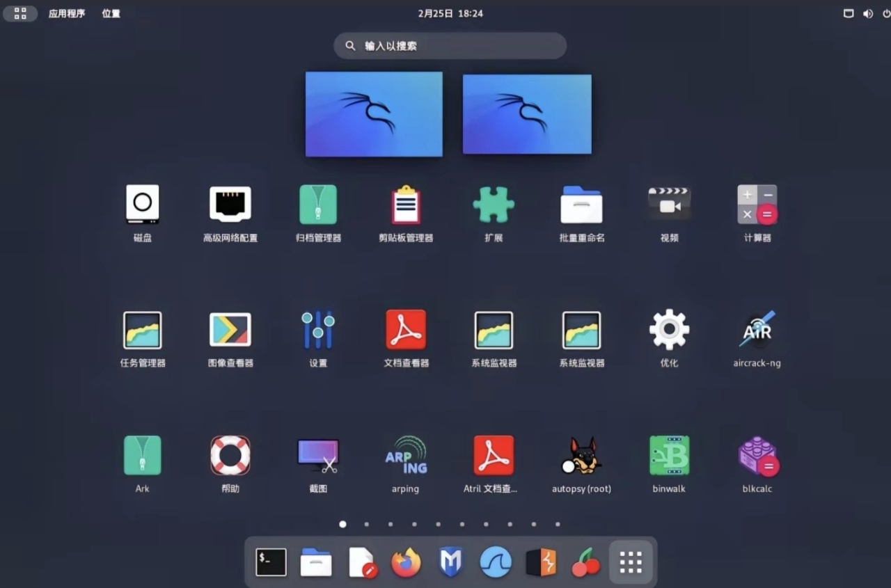The image size is (891, 588).
Task: Launch 文档查看器 document viewer
Action: coord(406,330)
